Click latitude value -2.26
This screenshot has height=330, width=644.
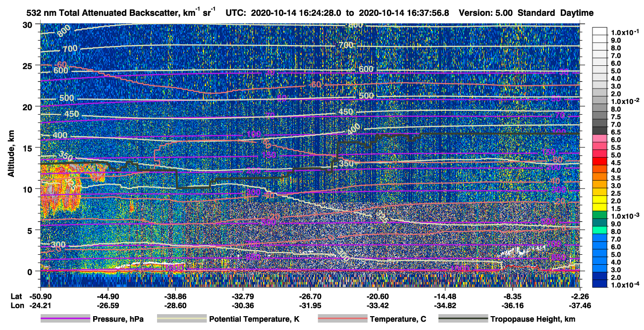pos(580,297)
